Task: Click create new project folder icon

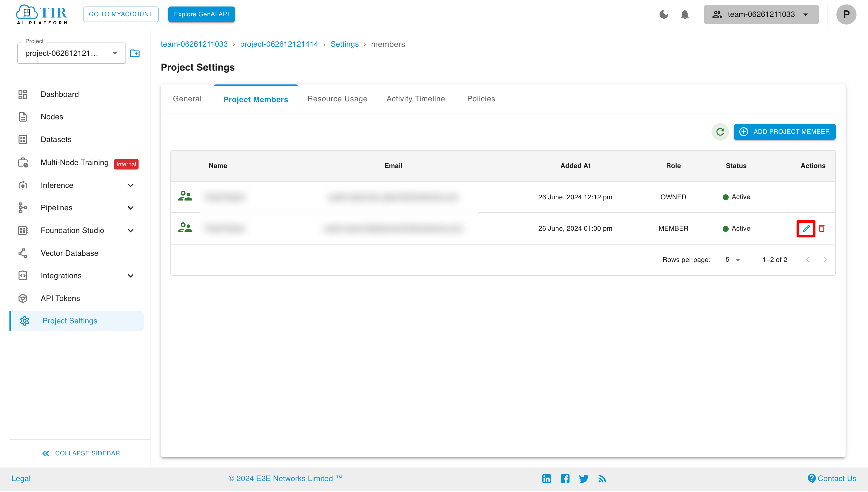Action: pyautogui.click(x=135, y=53)
